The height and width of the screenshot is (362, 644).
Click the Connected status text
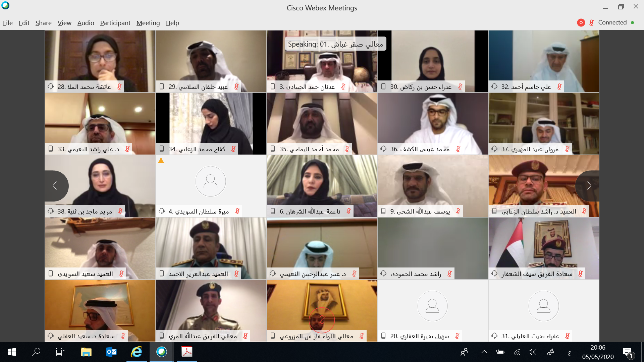point(612,22)
